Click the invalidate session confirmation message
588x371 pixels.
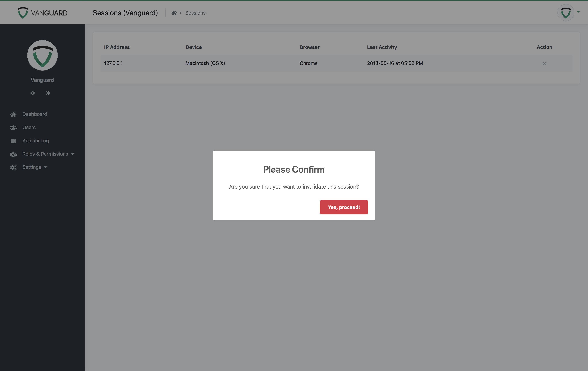294,187
